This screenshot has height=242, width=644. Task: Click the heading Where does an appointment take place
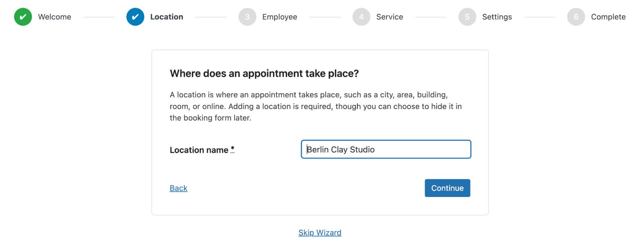(x=264, y=74)
